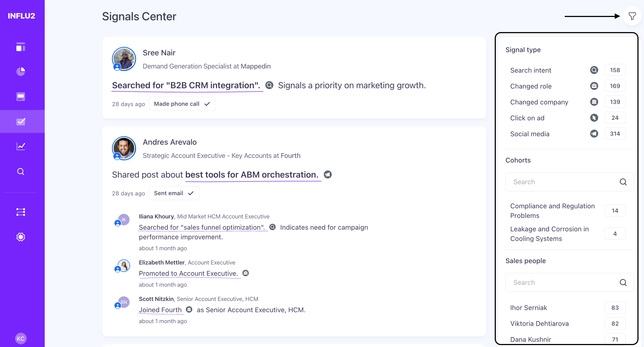Click the 'Promoted to Account Executive' link

(188, 274)
